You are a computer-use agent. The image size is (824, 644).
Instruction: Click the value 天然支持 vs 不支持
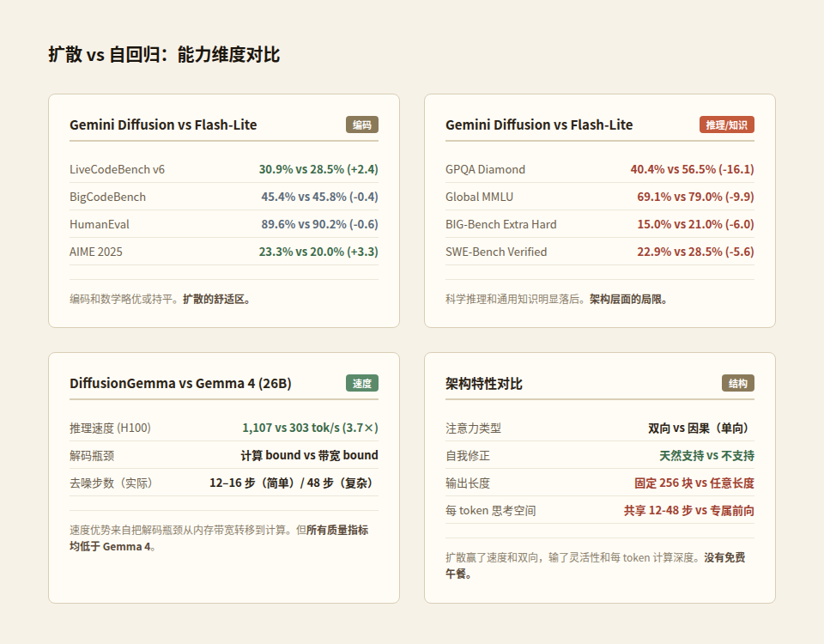point(706,455)
